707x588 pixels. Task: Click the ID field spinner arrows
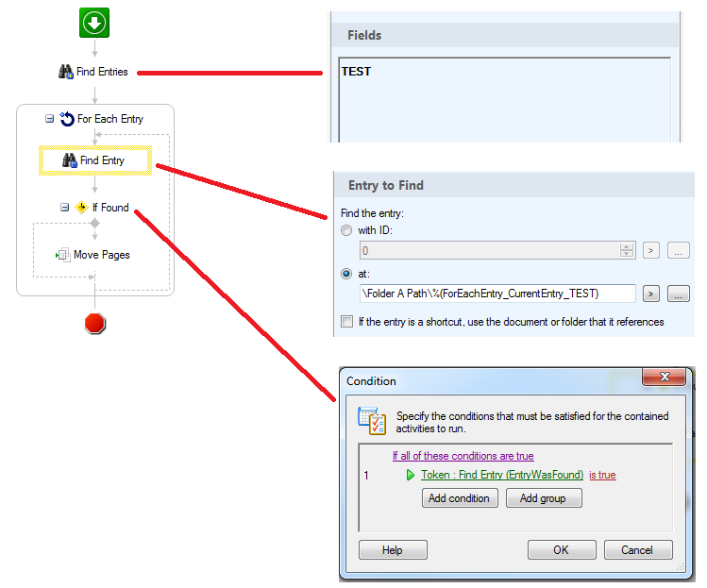(627, 250)
